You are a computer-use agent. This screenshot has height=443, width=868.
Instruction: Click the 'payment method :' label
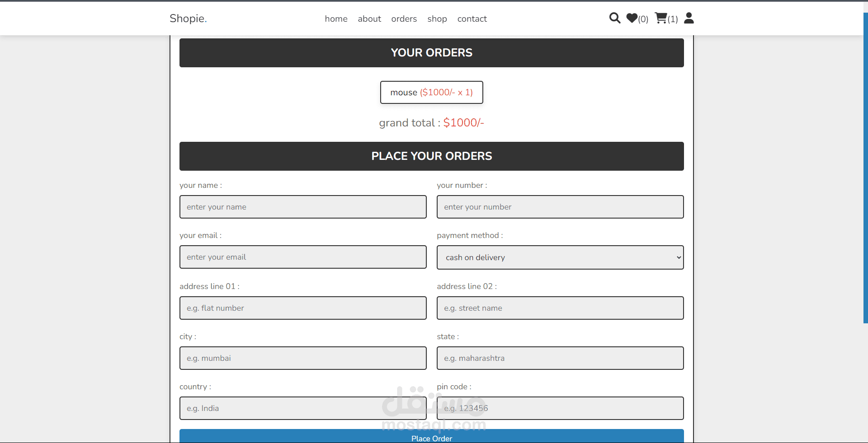(x=470, y=235)
